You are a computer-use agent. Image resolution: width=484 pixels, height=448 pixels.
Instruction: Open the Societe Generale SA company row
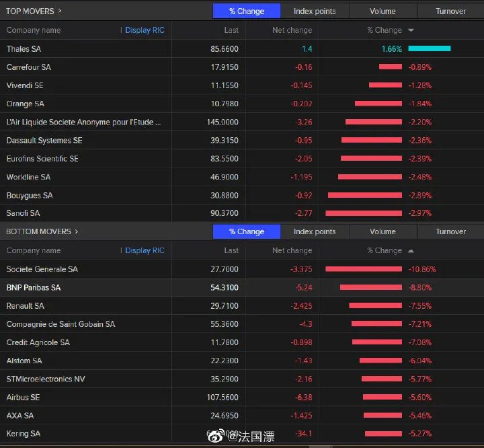coord(42,269)
